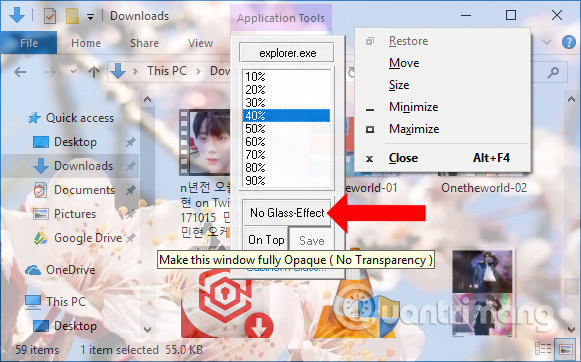
Task: Select This PC in navigation pane
Action: coord(56,302)
